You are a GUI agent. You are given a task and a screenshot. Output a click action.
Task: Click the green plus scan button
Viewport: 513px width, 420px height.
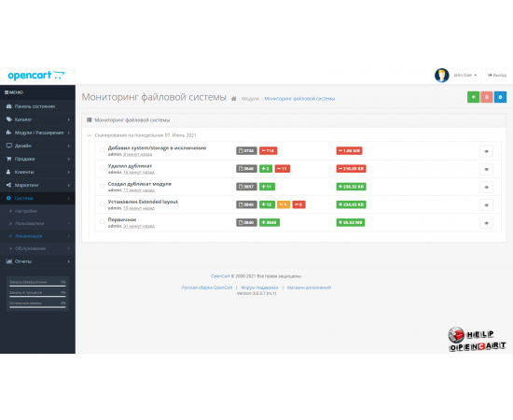click(473, 97)
